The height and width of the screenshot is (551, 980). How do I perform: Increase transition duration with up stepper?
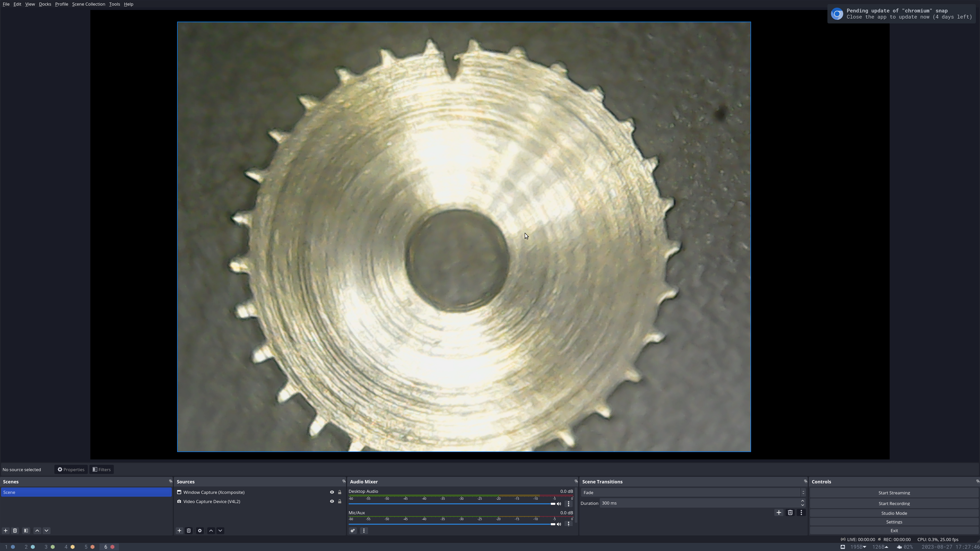pyautogui.click(x=803, y=501)
